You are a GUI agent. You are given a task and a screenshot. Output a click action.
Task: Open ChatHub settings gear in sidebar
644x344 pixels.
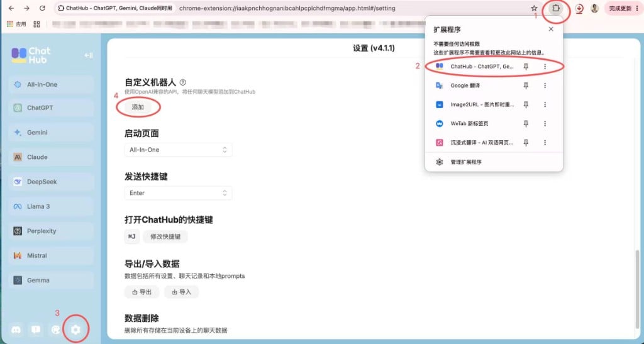75,330
